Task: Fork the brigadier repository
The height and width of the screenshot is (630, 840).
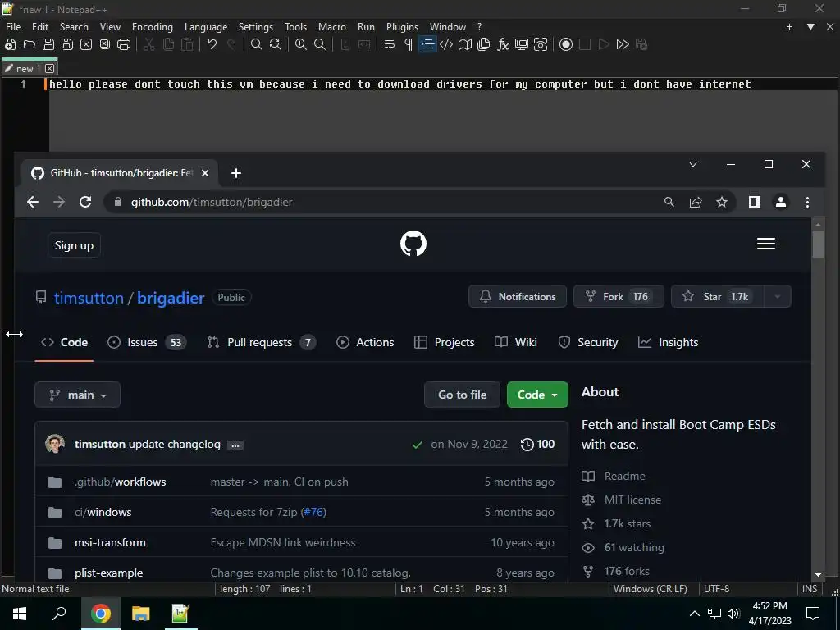Action: click(619, 296)
